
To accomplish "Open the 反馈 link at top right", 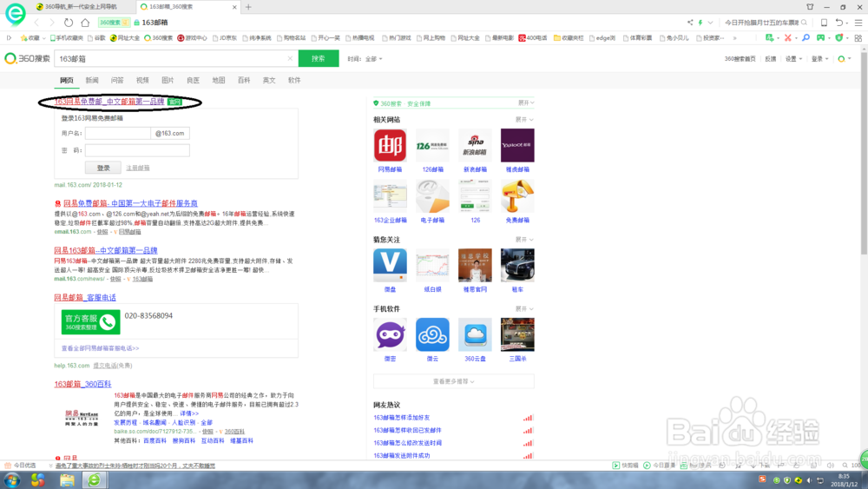I will 771,59.
